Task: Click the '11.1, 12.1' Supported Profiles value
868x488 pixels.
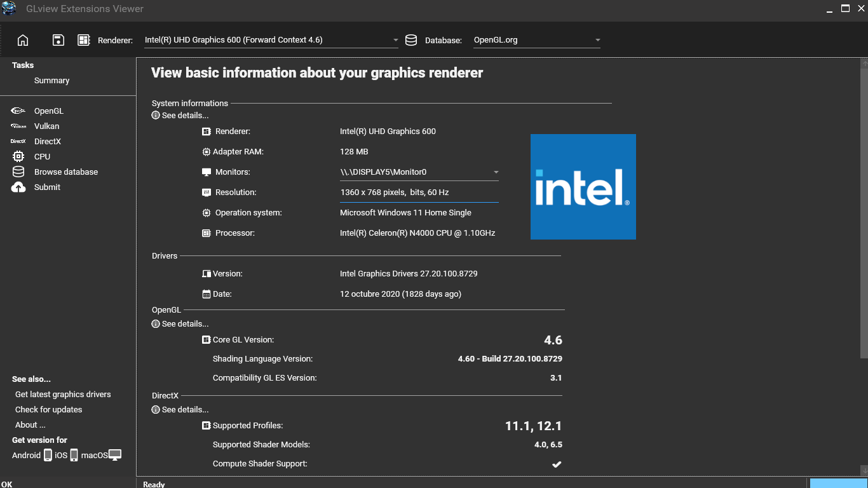Action: point(534,426)
